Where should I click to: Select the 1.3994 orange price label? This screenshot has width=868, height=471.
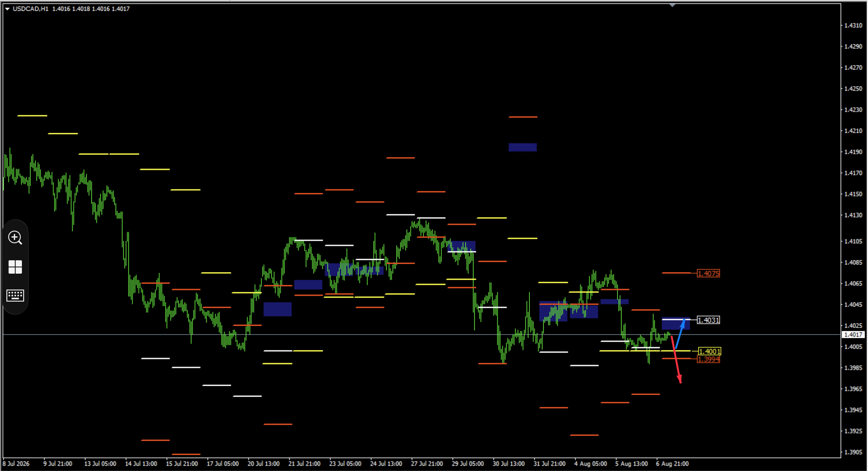click(708, 359)
